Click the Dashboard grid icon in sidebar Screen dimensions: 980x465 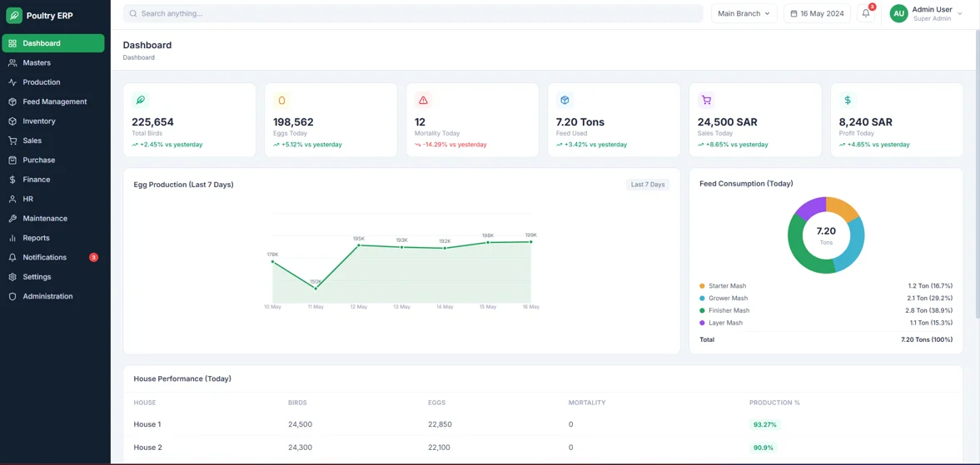coord(12,43)
